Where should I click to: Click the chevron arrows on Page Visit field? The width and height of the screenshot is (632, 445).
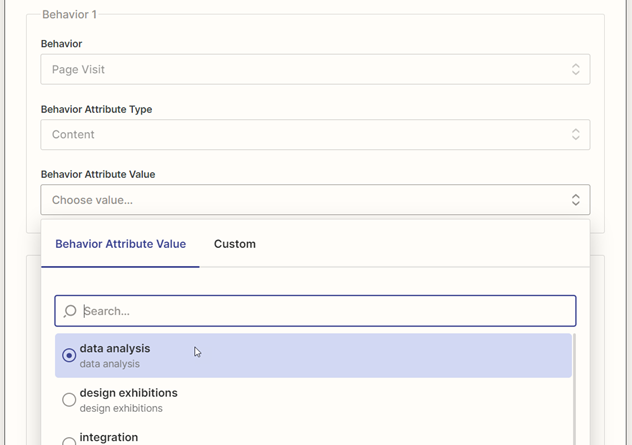(x=575, y=70)
